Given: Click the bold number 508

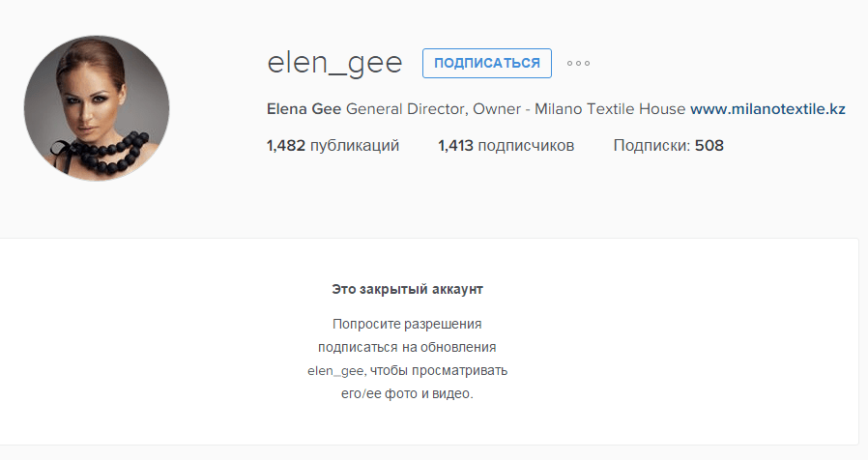Looking at the screenshot, I should pyautogui.click(x=709, y=146).
